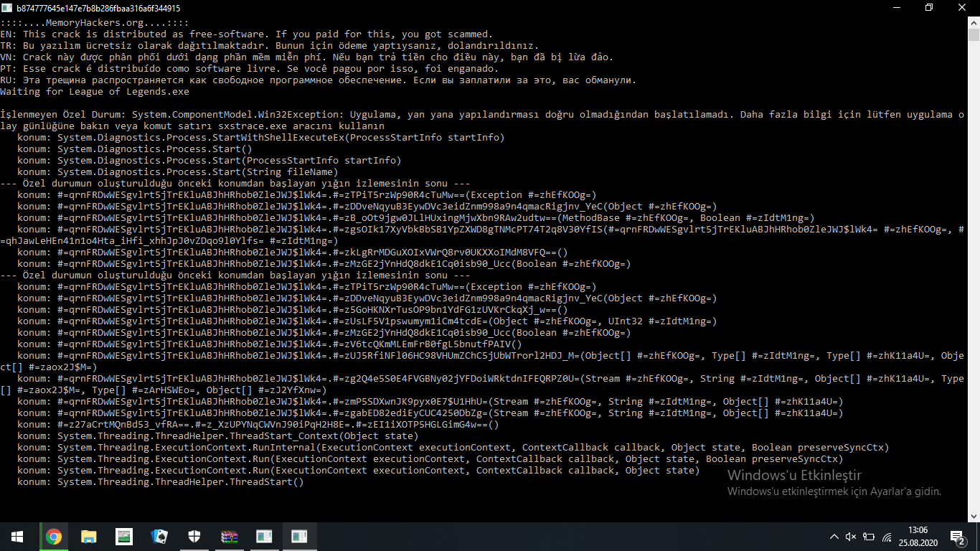Click the line containing z5GoHKNXrTusOP9bn1YdFG1zUVKrCkqXj_w
This screenshot has height=551, width=980.
(x=293, y=310)
